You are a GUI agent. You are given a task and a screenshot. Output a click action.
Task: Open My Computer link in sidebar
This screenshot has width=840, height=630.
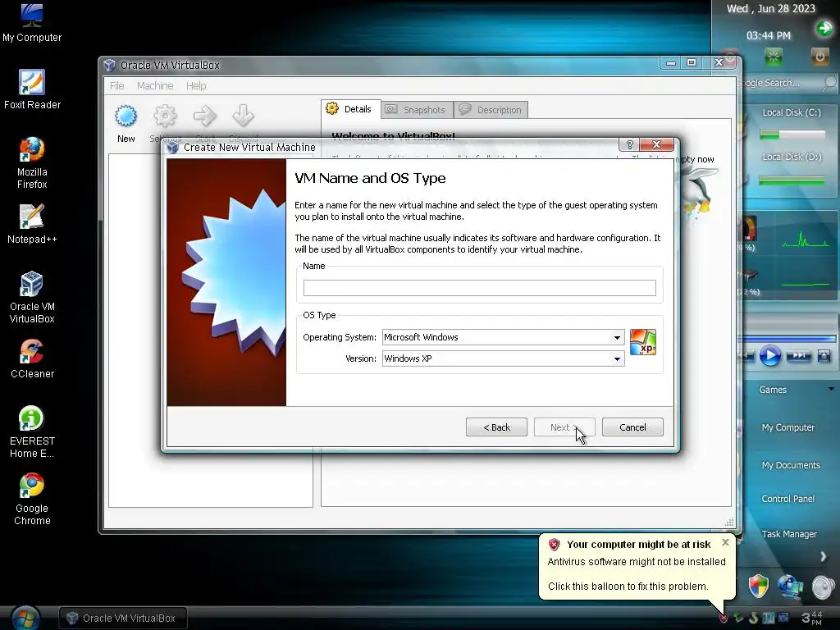tap(788, 427)
